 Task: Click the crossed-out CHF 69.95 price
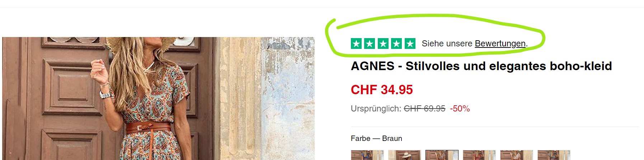[424, 109]
